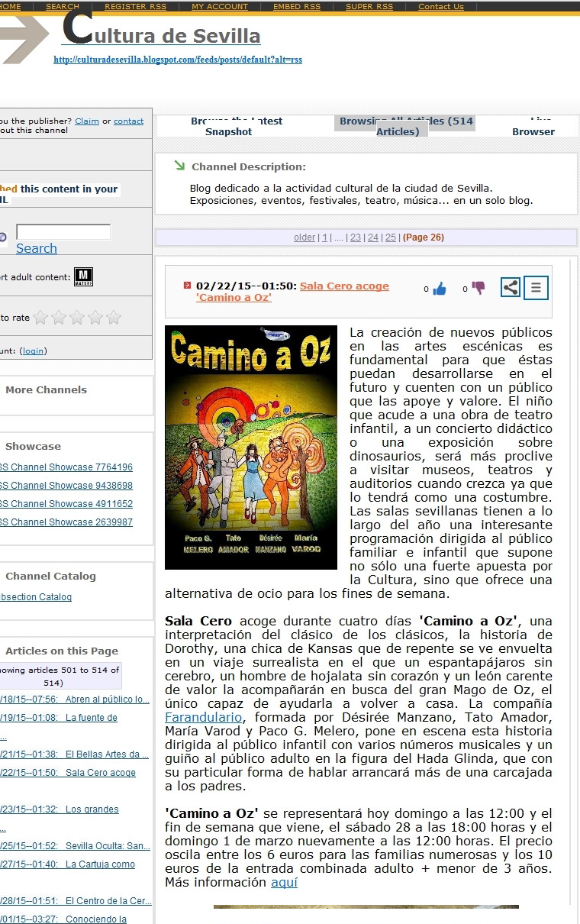Open REGISTER RSS in the top navigation

tap(135, 6)
